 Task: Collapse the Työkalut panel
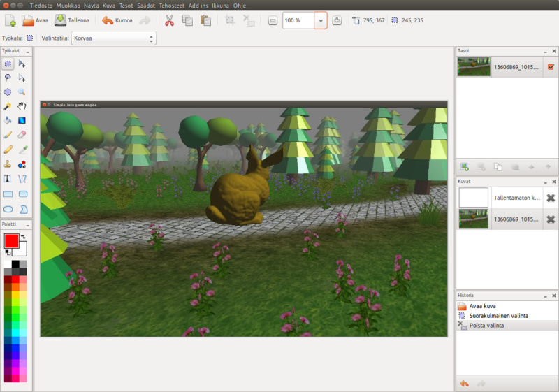(x=27, y=51)
